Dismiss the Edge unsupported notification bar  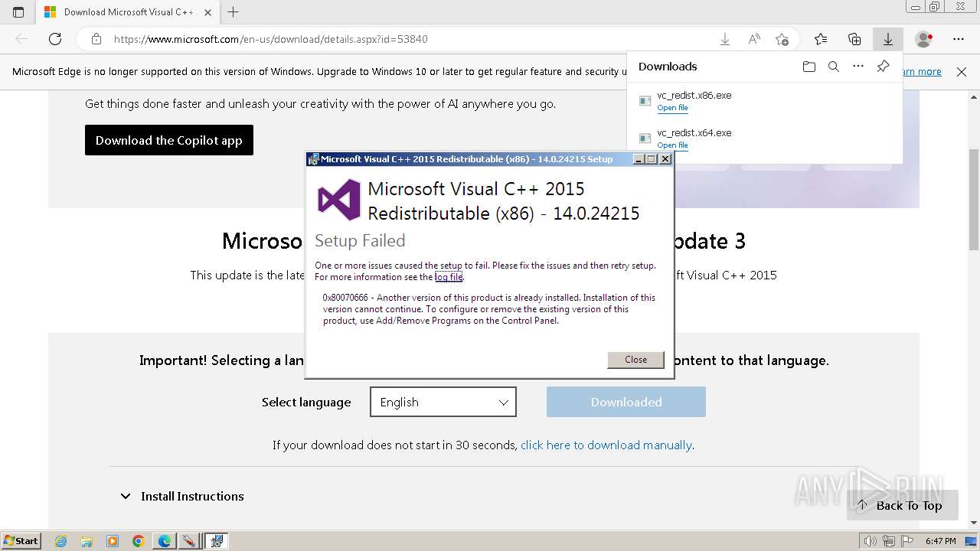962,71
